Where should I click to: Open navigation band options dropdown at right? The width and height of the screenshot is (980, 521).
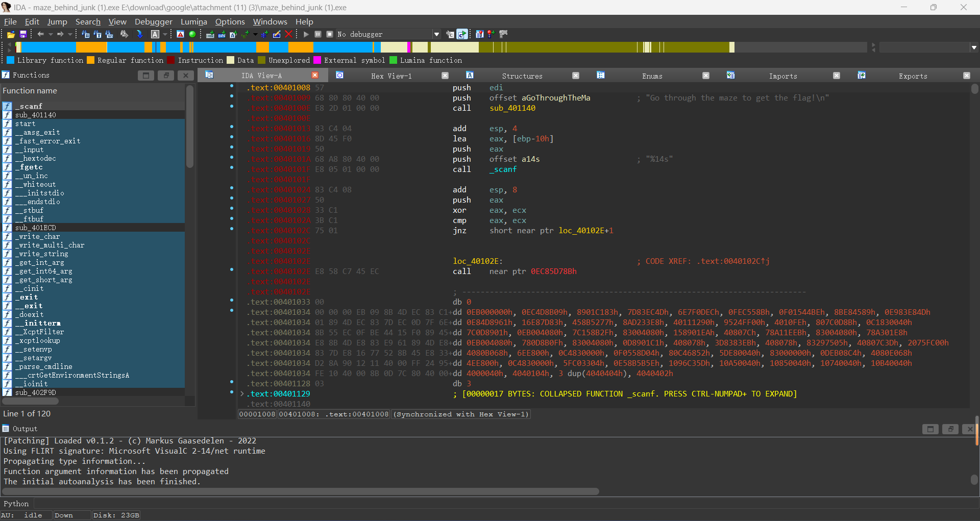974,47
